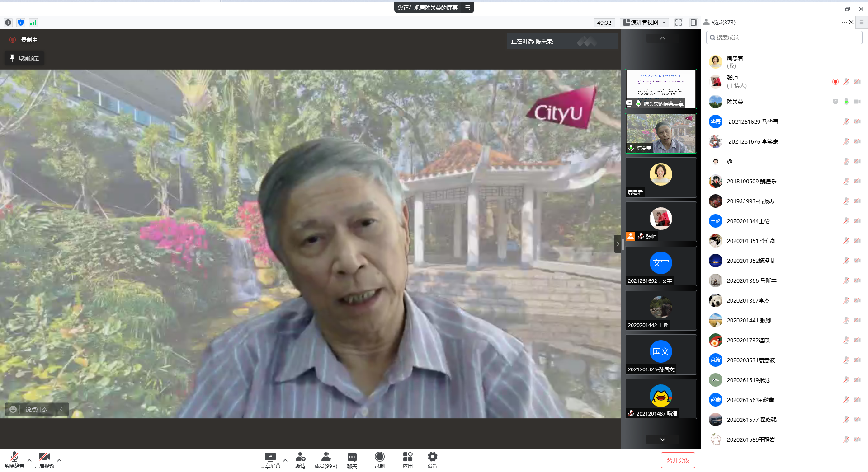The width and height of the screenshot is (868, 472).
Task: Click the search members input field
Action: (x=784, y=37)
